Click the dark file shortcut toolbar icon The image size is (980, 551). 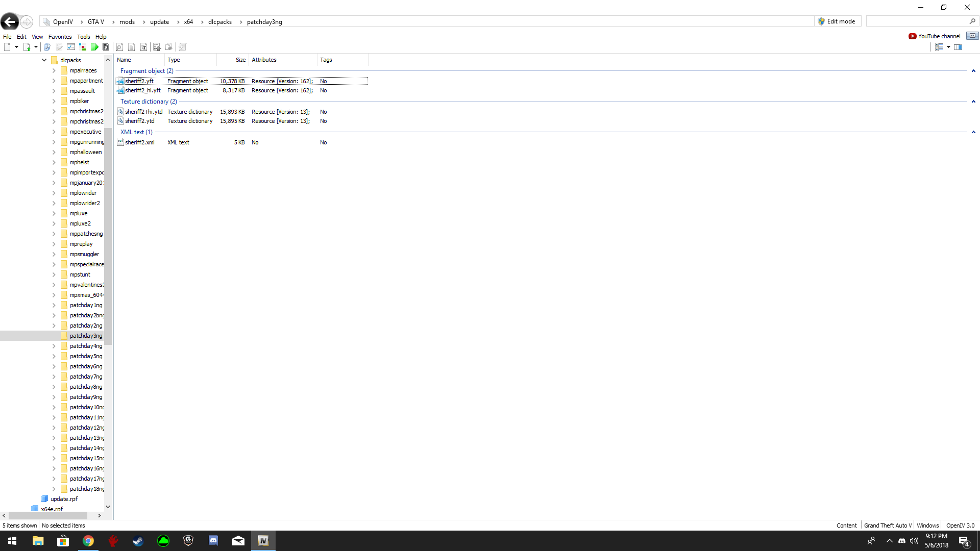point(106,47)
